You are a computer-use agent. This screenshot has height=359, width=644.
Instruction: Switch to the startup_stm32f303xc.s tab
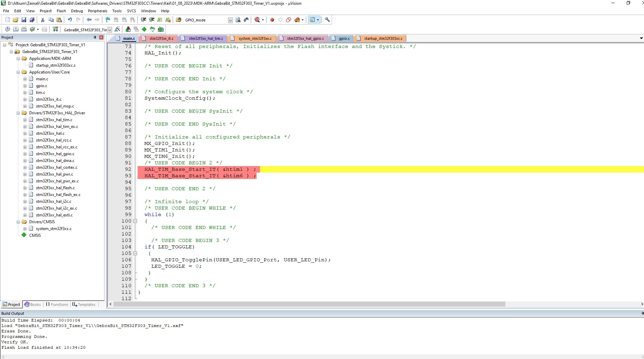tap(380, 38)
